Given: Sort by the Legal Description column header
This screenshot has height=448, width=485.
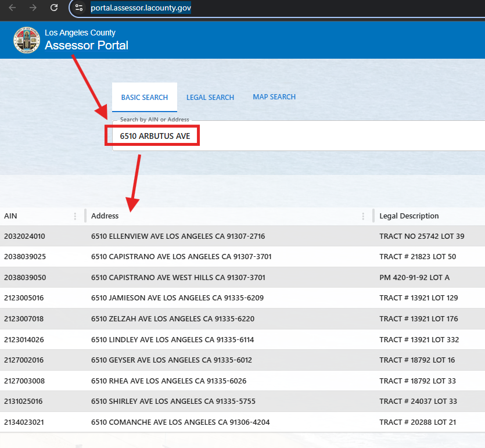Looking at the screenshot, I should pos(409,216).
